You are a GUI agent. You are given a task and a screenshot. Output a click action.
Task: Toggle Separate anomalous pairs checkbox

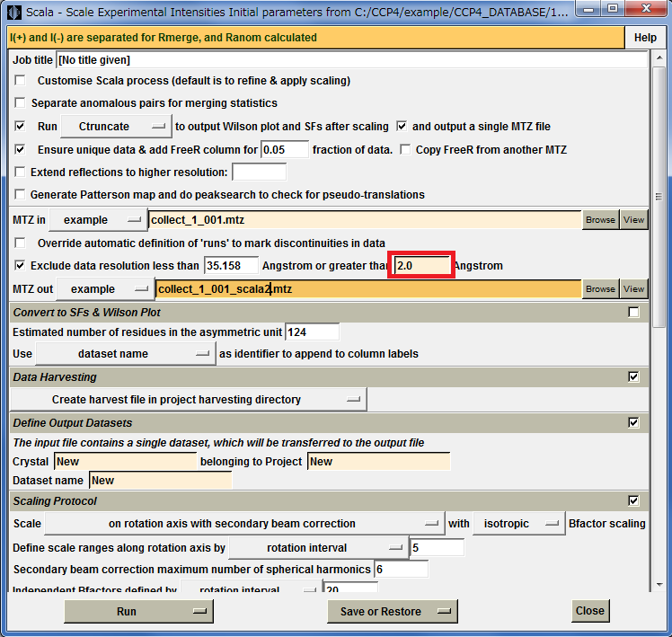21,103
